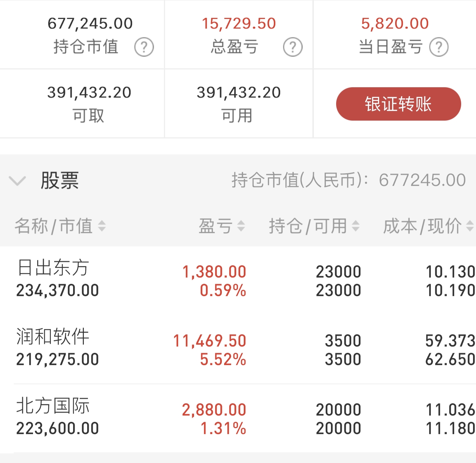Select 润和软件 profit 11,469.50 figure
This screenshot has width=476, height=463.
pyautogui.click(x=210, y=341)
